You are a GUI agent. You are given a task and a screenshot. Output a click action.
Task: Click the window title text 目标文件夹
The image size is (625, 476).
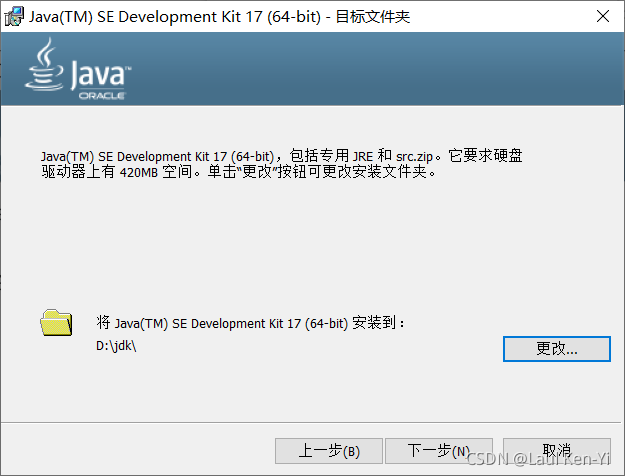coord(373,16)
